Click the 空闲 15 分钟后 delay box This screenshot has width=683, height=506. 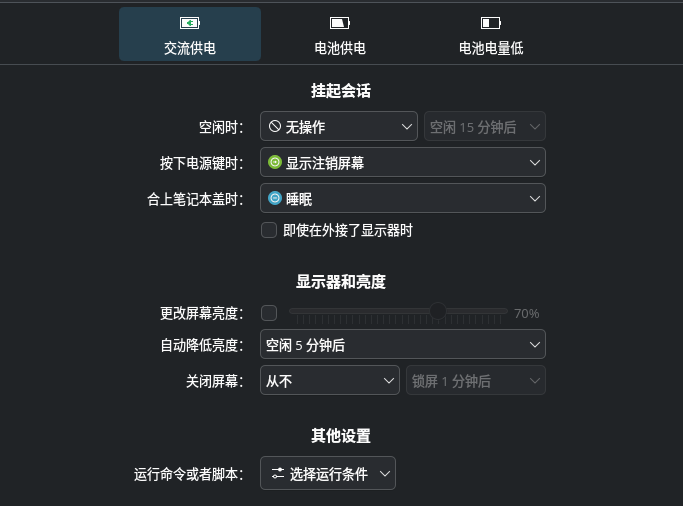tap(485, 127)
